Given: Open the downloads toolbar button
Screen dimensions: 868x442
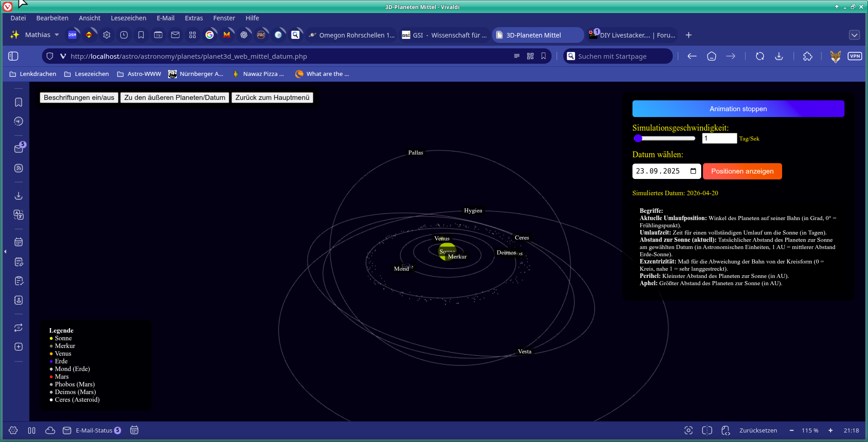Looking at the screenshot, I should pos(779,56).
